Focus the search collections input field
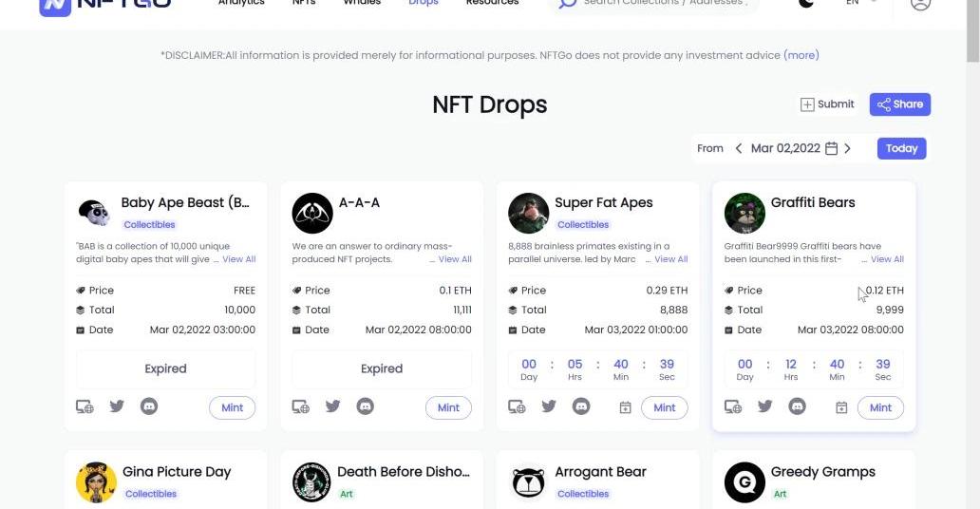The height and width of the screenshot is (509, 980). coord(665,3)
